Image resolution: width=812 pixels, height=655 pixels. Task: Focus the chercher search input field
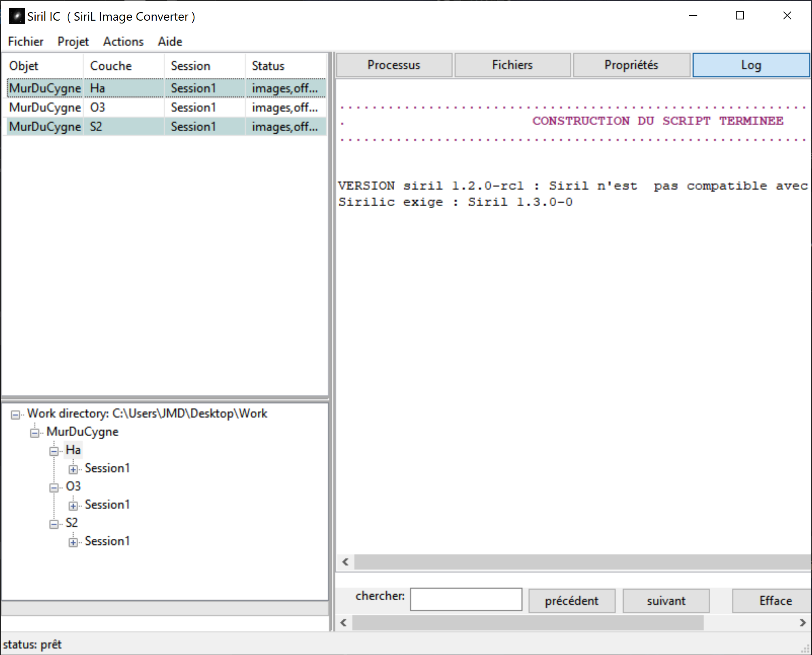pyautogui.click(x=466, y=600)
